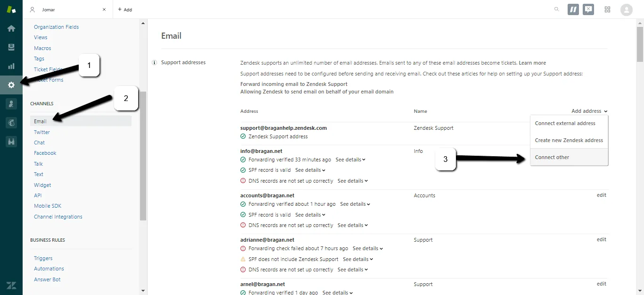Viewport: 644px width, 295px height.
Task: Open the user profile avatar
Action: 627,9
